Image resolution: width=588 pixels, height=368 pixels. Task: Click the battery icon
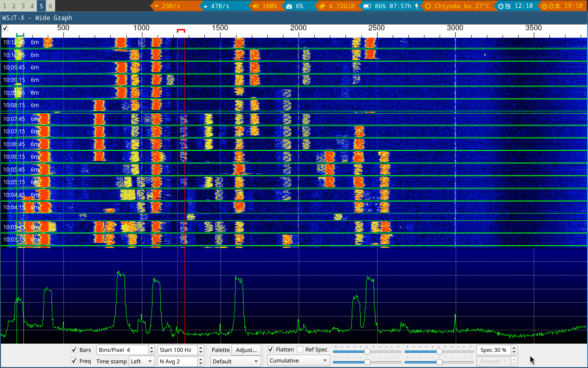click(367, 6)
